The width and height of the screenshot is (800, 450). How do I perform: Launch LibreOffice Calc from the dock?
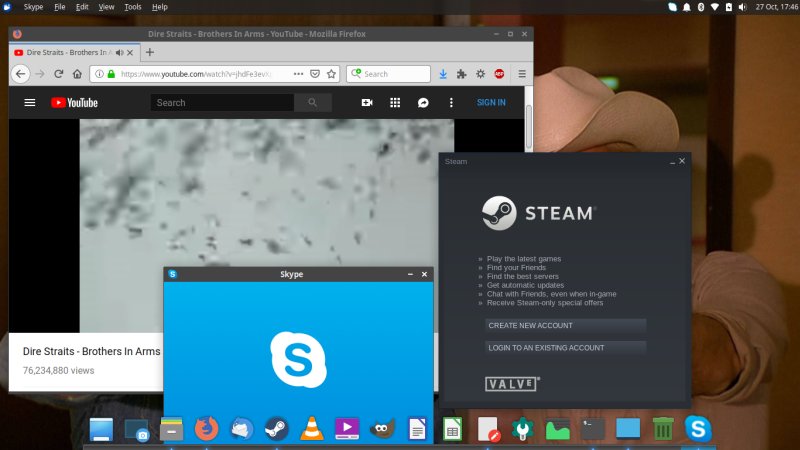tap(453, 429)
